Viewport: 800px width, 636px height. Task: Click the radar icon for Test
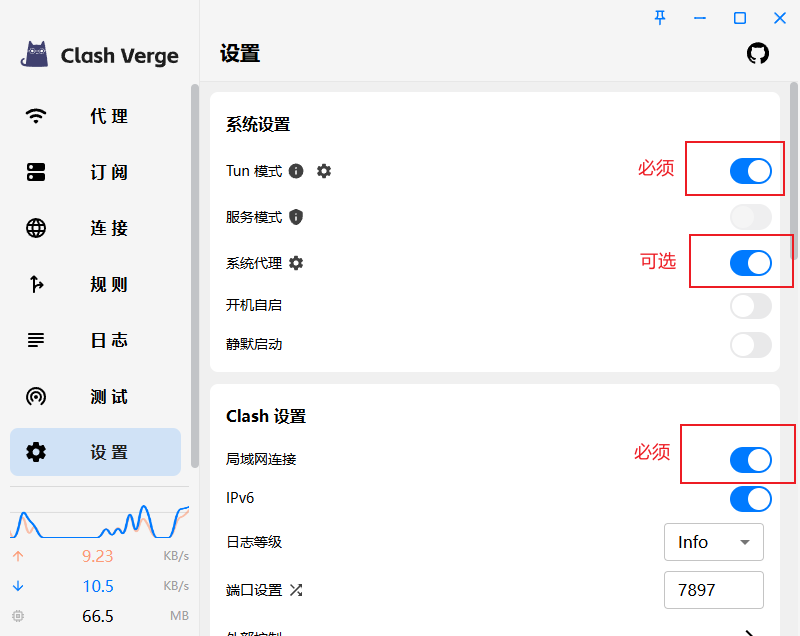click(x=36, y=396)
